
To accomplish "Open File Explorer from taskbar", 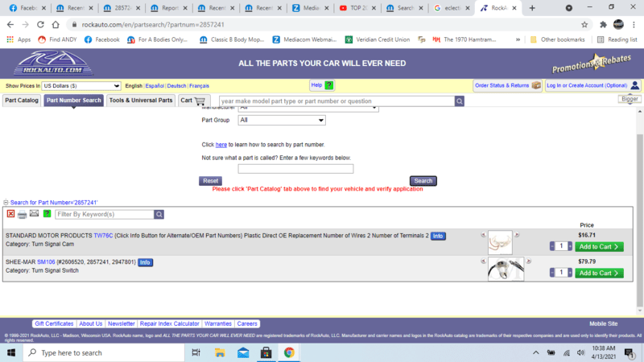I will coord(220,352).
